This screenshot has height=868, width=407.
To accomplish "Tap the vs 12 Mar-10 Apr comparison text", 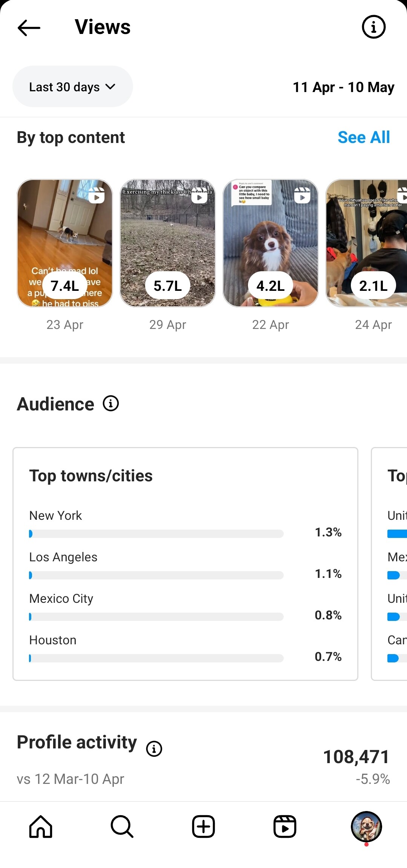I will (70, 779).
